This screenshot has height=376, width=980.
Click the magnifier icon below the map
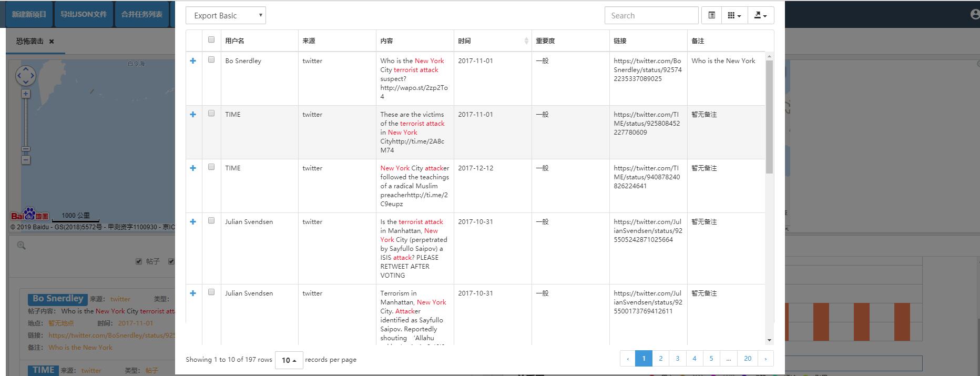tap(21, 245)
